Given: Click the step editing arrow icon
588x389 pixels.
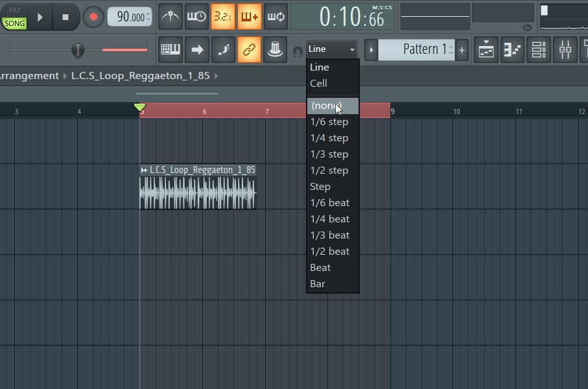Looking at the screenshot, I should pos(197,49).
